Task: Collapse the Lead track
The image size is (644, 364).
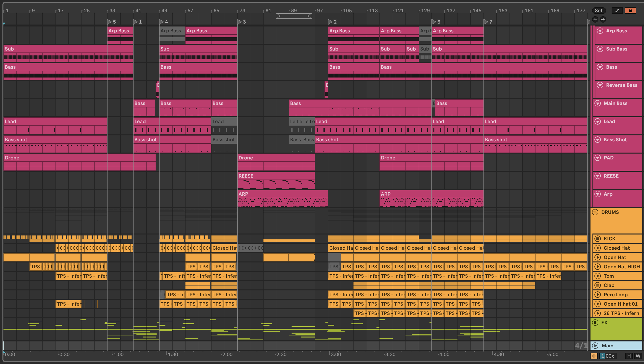Action: 597,121
